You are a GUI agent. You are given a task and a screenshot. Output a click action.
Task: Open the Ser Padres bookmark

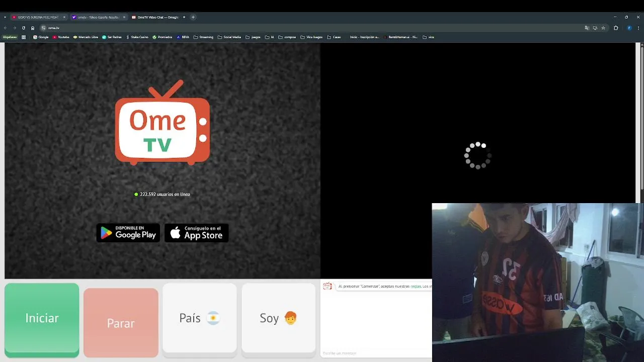coord(112,37)
